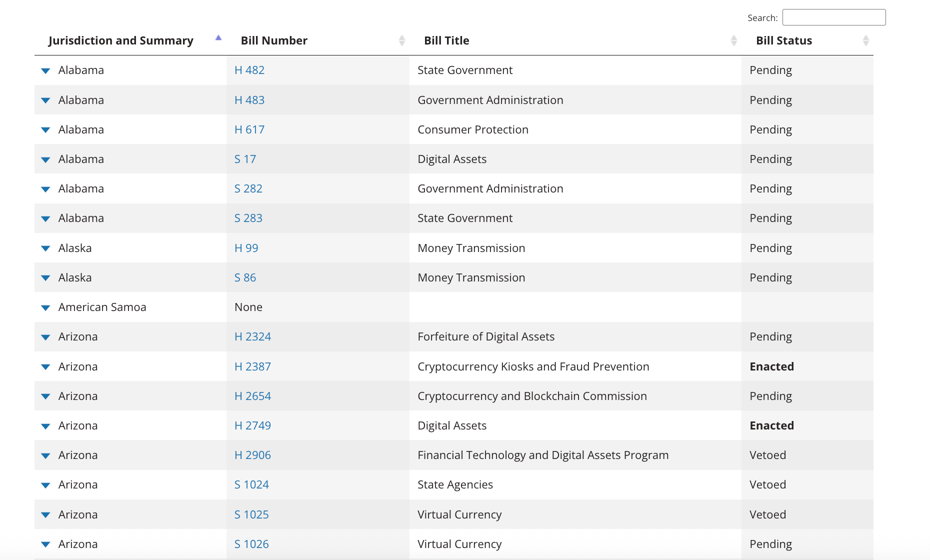Open bill link H 617
Viewport: 930px width, 560px height.
[249, 129]
